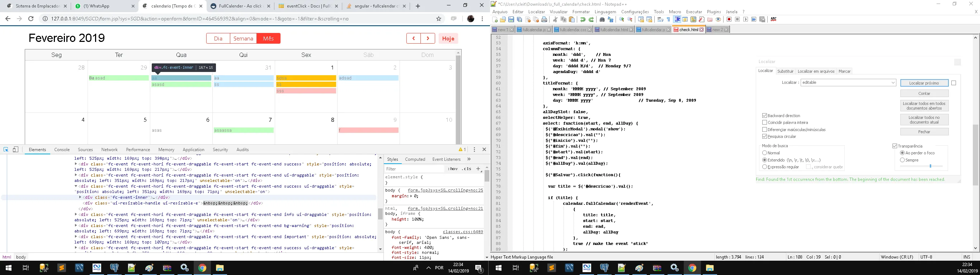Adjust the transparency slider in Find dialog
Image resolution: width=980 pixels, height=275 pixels.
tap(930, 166)
